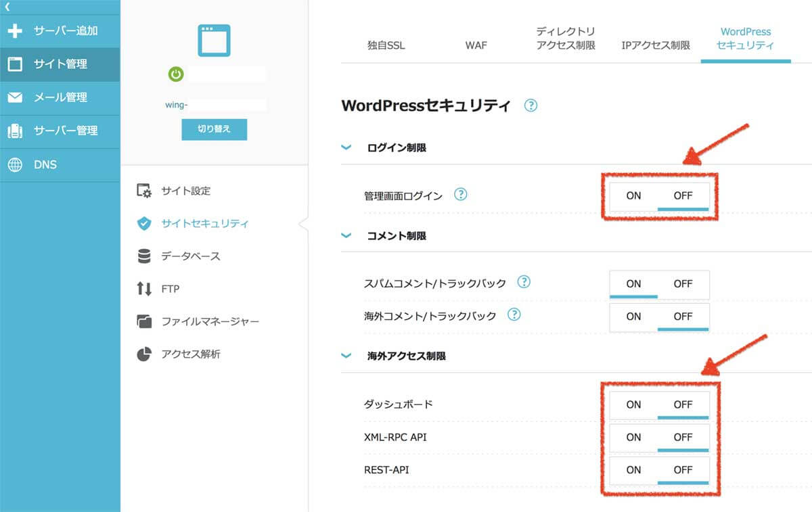Image resolution: width=812 pixels, height=512 pixels.
Task: Go to サイト設定
Action: coord(186,191)
